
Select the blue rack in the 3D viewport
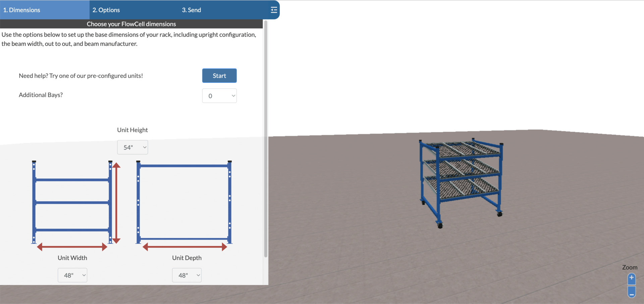[x=461, y=181]
